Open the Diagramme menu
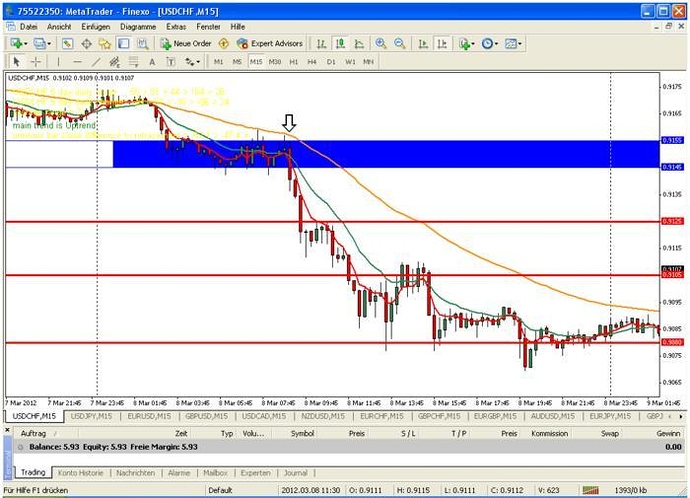Image resolution: width=690 pixels, height=498 pixels. (138, 27)
